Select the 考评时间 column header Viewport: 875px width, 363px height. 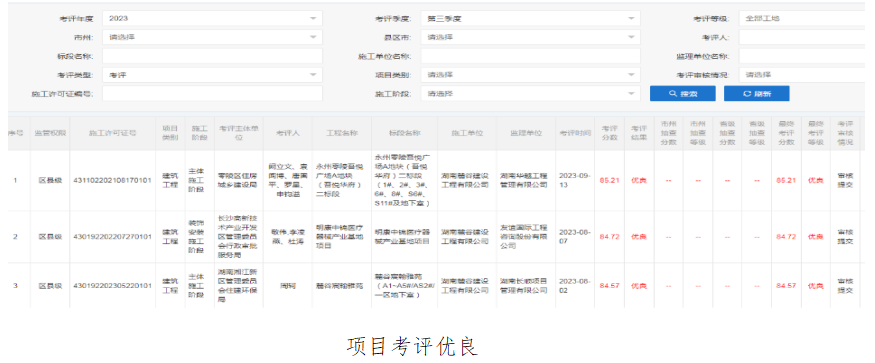[575, 133]
